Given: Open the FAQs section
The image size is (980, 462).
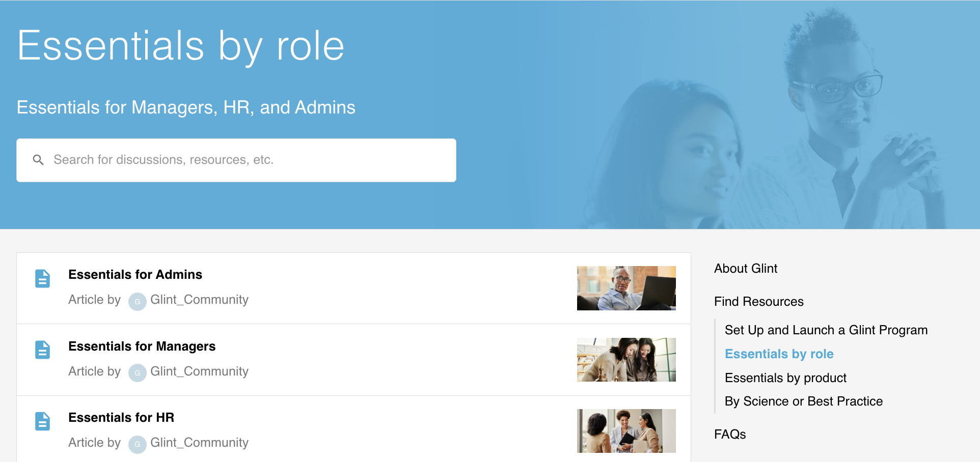Looking at the screenshot, I should tap(729, 434).
